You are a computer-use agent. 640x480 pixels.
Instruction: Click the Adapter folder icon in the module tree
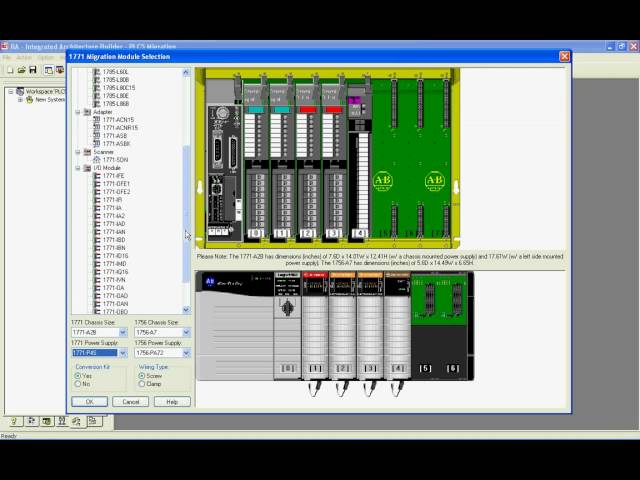tap(87, 112)
